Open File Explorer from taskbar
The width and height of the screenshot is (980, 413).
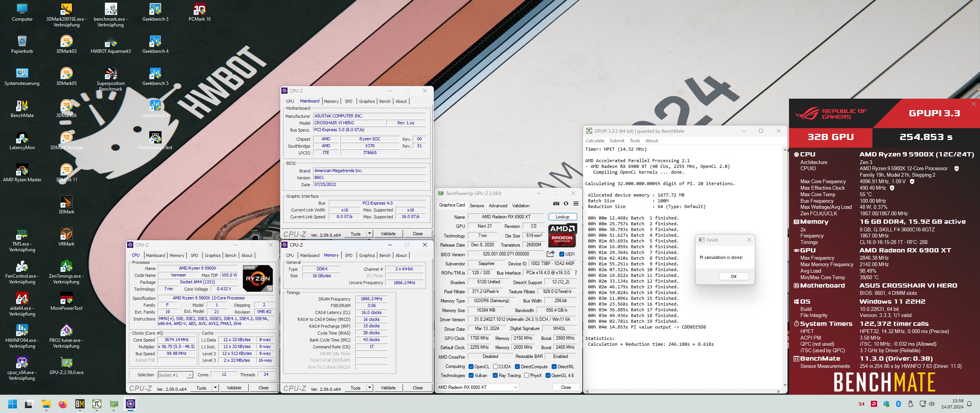[46, 404]
